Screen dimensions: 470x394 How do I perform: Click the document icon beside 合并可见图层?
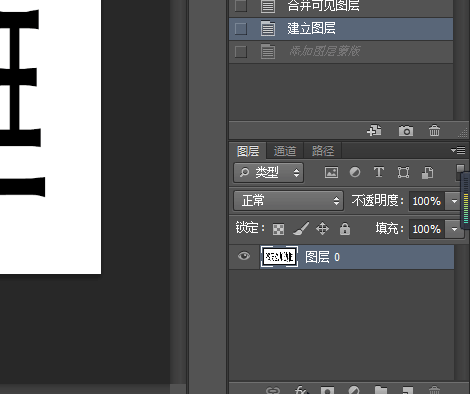point(268,6)
